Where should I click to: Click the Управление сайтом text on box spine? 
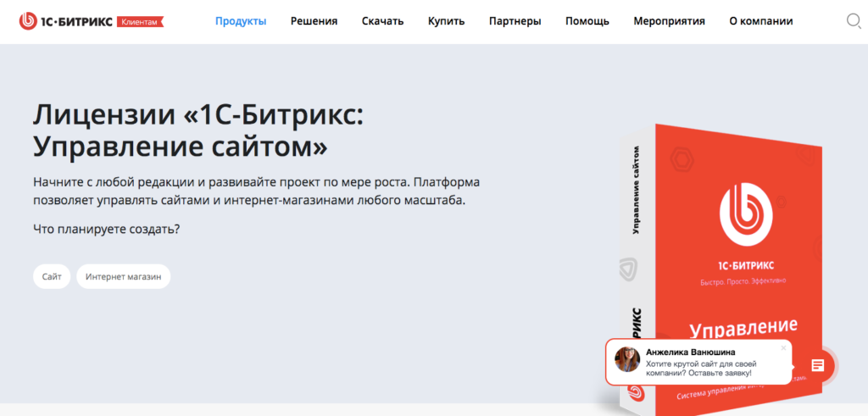pyautogui.click(x=636, y=189)
